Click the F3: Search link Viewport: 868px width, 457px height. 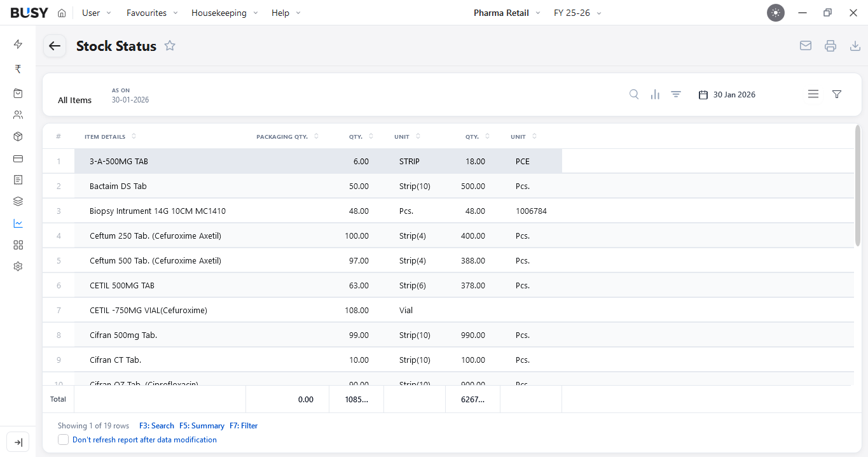point(156,426)
